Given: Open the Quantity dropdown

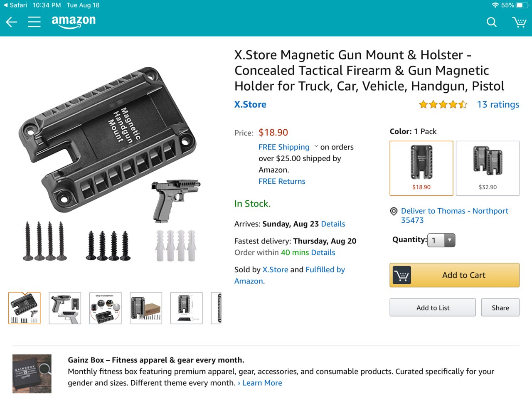Looking at the screenshot, I should 441,240.
